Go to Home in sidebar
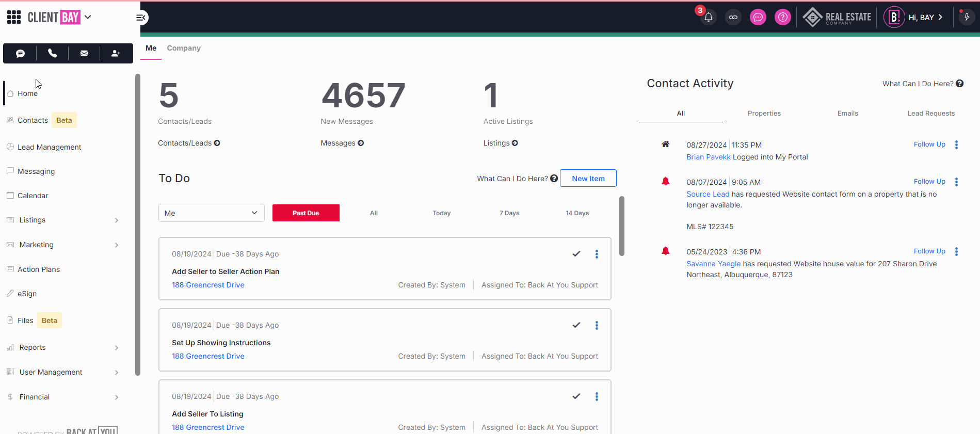The image size is (980, 434). [x=27, y=93]
